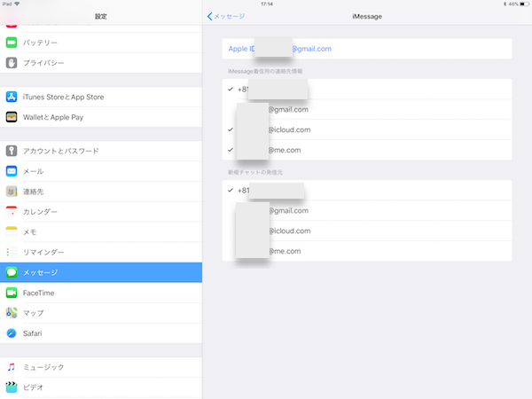Open バッテリー settings
This screenshot has height=399, width=532.
[x=101, y=43]
